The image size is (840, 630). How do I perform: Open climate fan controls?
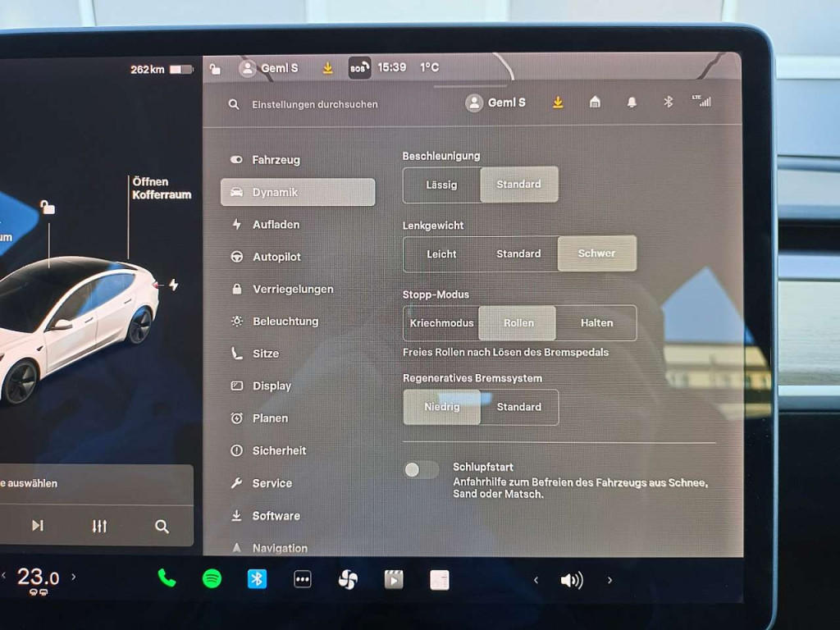pos(348,580)
